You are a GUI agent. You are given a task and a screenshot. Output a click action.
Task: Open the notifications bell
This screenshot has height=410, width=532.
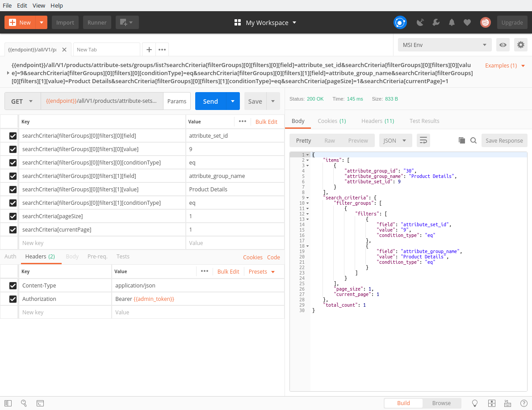452,22
